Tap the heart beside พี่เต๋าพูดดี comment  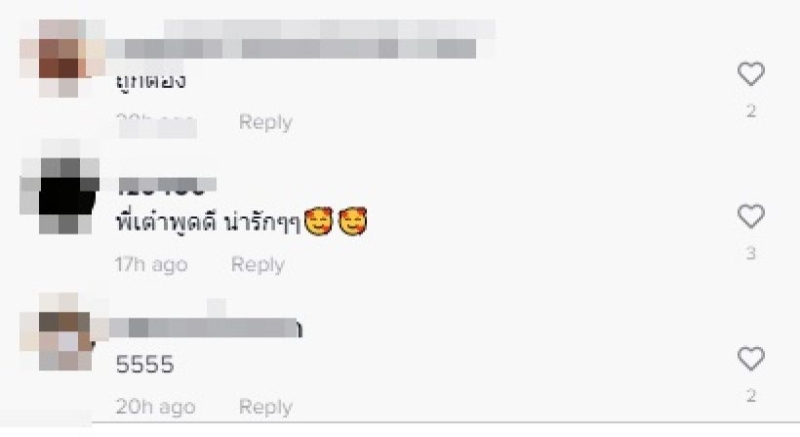coord(751,216)
